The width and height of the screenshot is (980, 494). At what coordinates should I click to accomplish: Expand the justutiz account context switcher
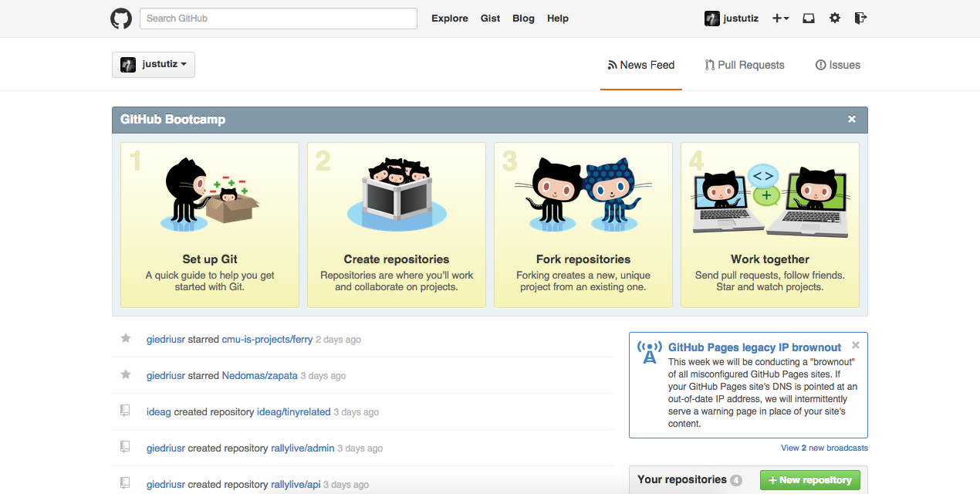point(154,65)
